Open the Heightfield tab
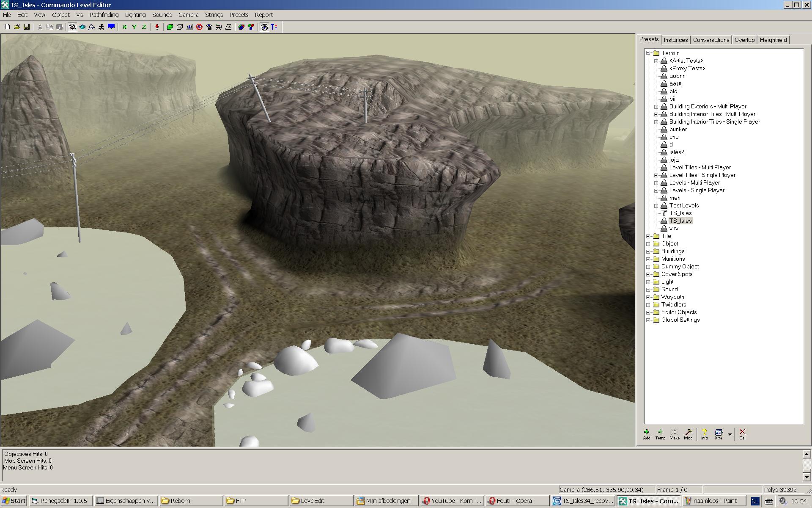Screen dimensions: 812x508 click(x=773, y=40)
